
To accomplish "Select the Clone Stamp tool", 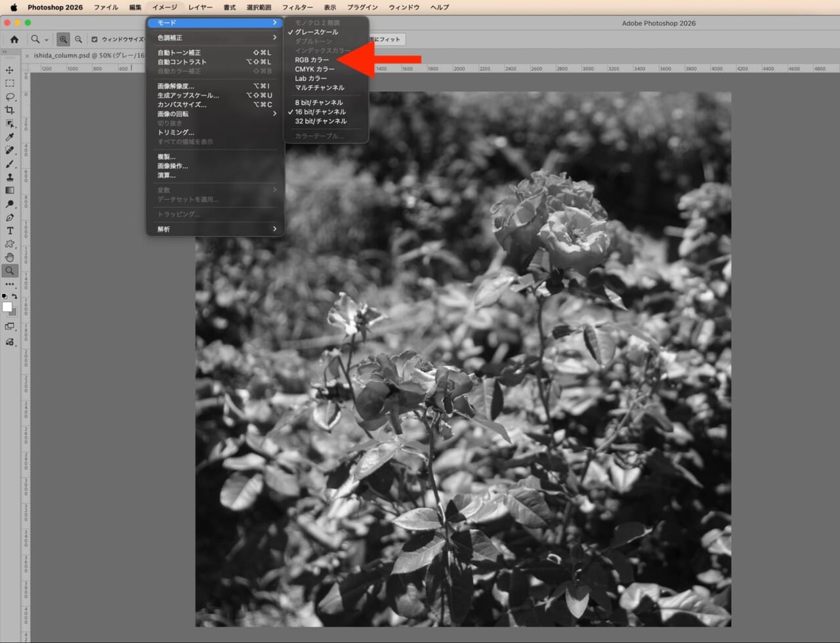I will tap(9, 177).
